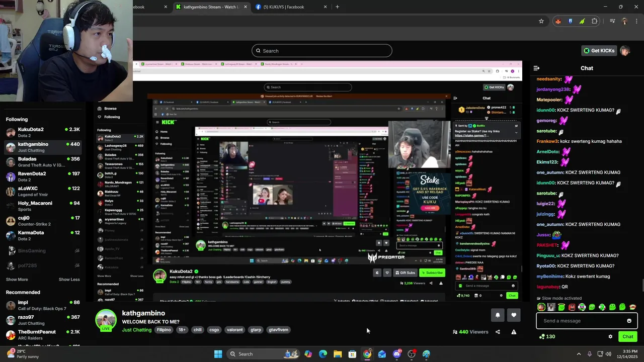Screen dimensions: 644x362
Task: View 130 channel points balance
Action: click(x=547, y=337)
